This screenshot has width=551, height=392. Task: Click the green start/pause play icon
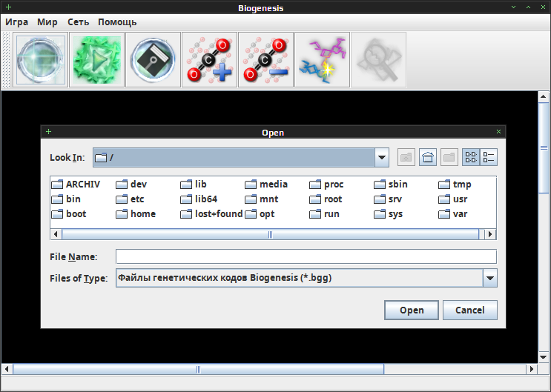pos(96,59)
